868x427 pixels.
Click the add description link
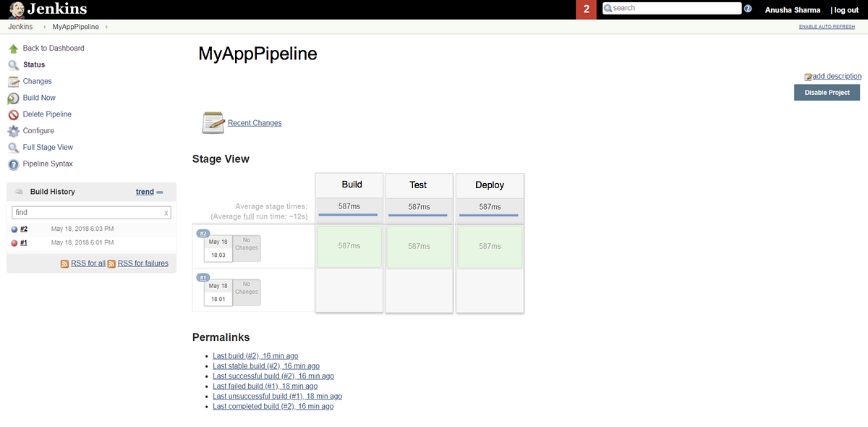click(x=837, y=76)
